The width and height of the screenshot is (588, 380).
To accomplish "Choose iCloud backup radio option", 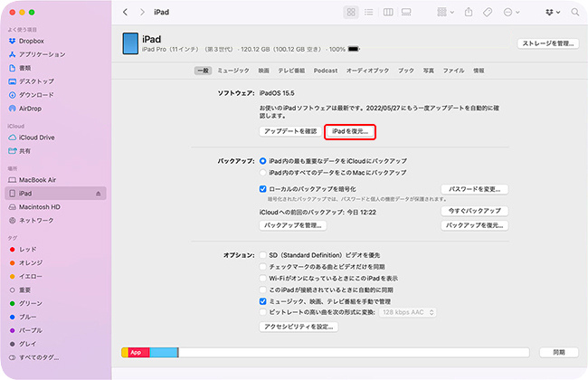I will click(263, 161).
